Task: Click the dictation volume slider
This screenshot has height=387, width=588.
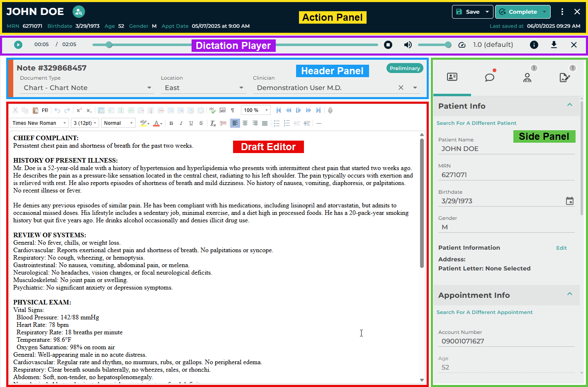Action: (x=434, y=45)
